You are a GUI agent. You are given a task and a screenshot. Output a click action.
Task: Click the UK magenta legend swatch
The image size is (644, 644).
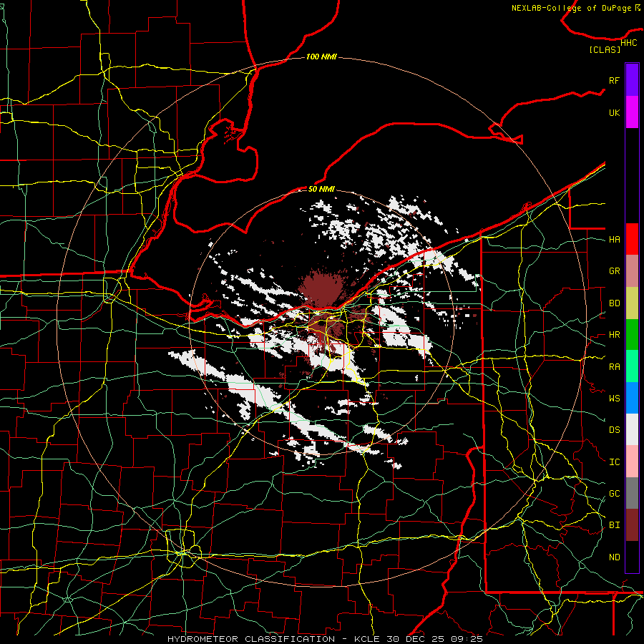(x=632, y=112)
